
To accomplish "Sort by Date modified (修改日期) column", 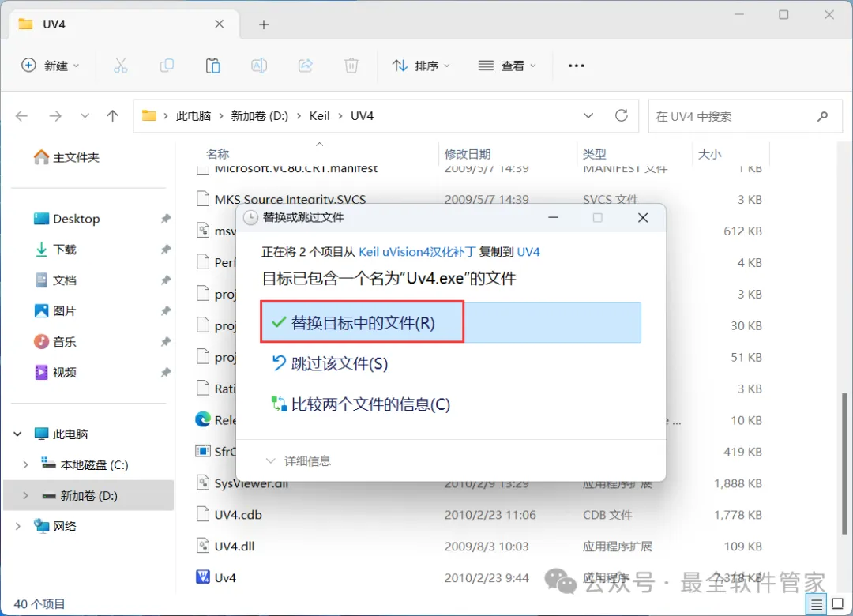I will pos(468,154).
